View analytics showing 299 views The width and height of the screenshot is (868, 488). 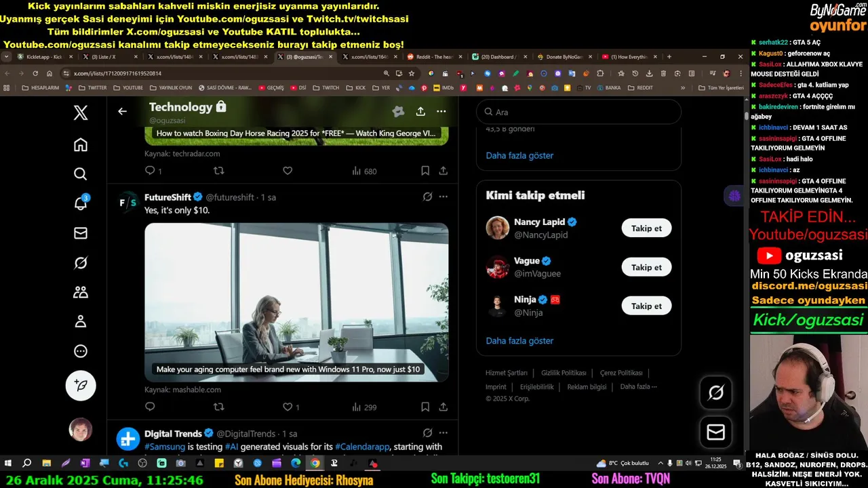[x=364, y=407]
